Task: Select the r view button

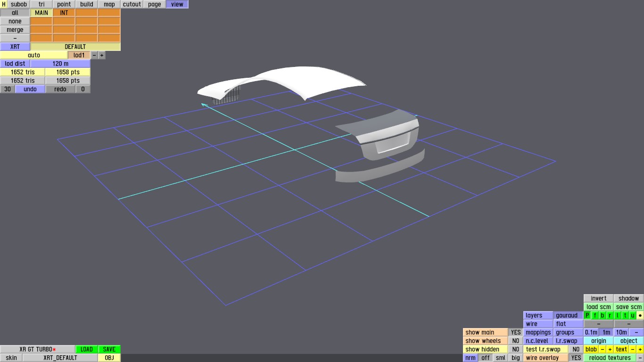Action: (x=610, y=315)
